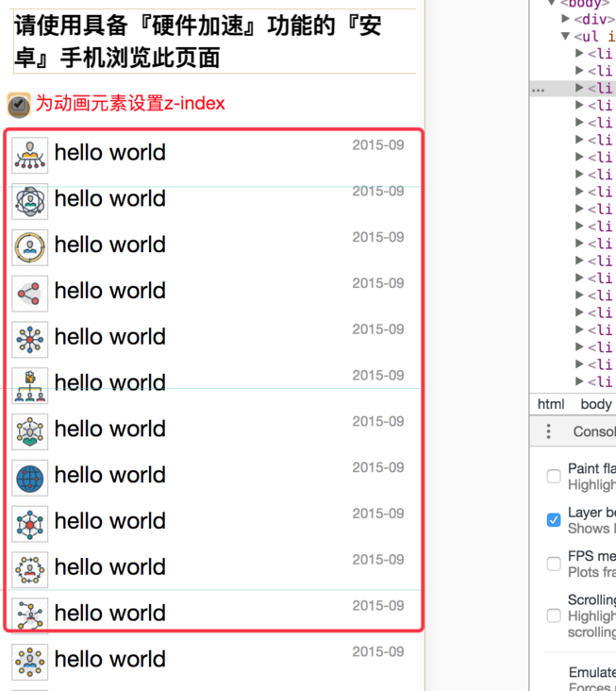
Task: Click the hexagon network icon with red center
Action: coord(29,524)
